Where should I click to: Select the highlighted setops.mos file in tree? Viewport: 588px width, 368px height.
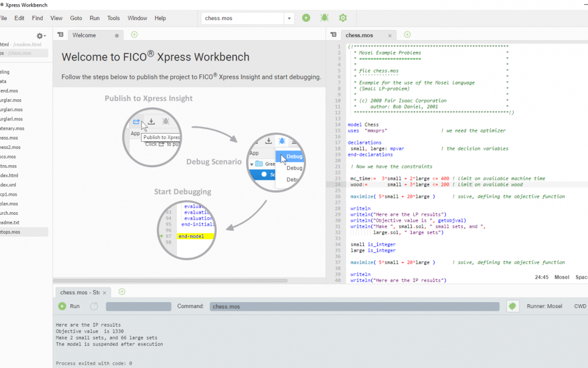(x=24, y=232)
